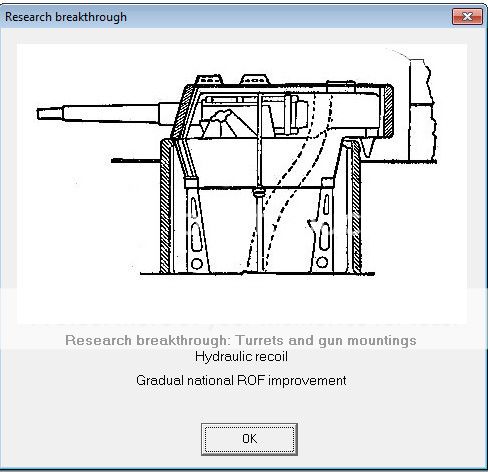Click the hatched rear turret armor plate
The width and height of the screenshot is (488, 472).
(388, 112)
